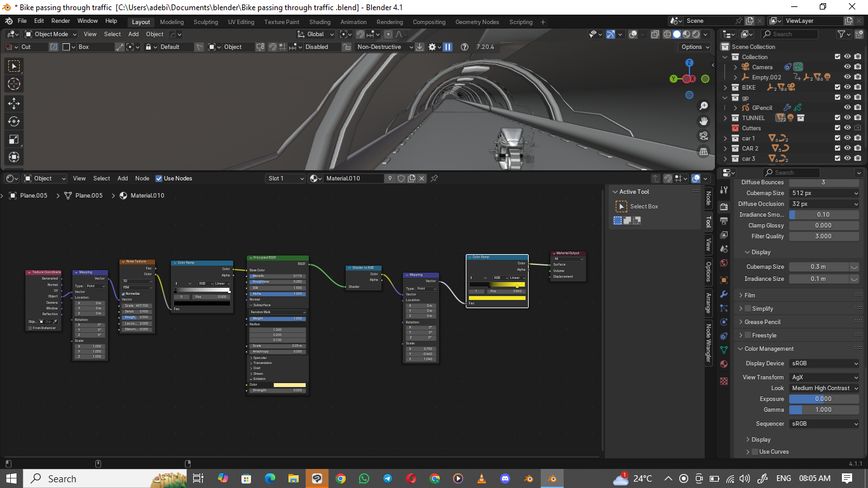Select the Transform tool in viewport toolbar
868x488 pixels.
14,157
